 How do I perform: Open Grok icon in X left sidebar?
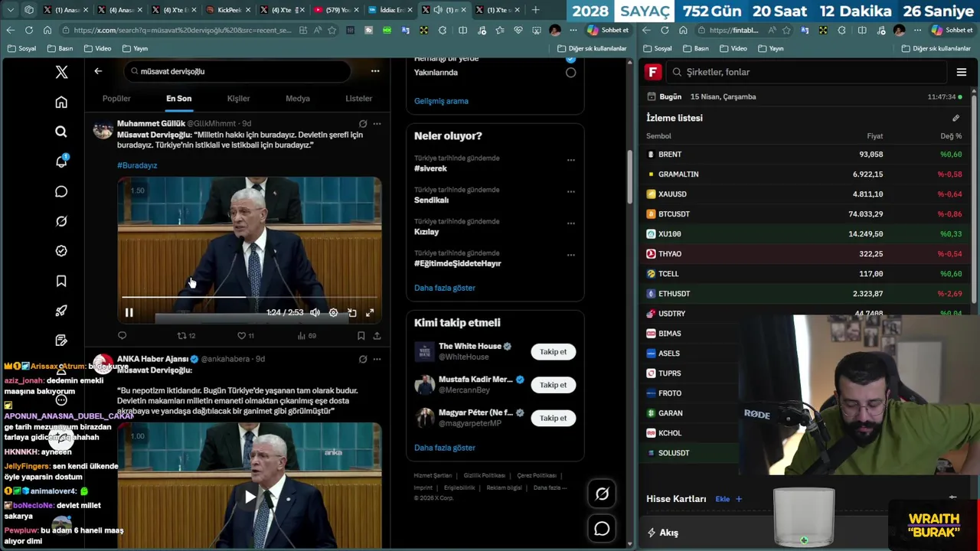click(x=61, y=221)
